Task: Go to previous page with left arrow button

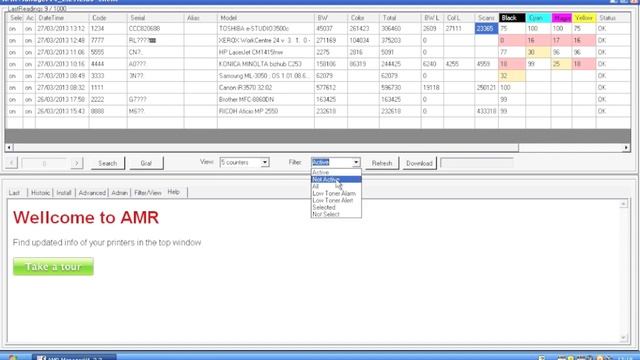Action: click(11, 163)
